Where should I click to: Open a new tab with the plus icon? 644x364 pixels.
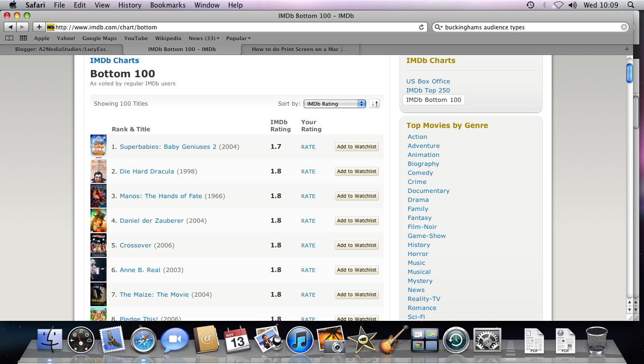[x=627, y=49]
